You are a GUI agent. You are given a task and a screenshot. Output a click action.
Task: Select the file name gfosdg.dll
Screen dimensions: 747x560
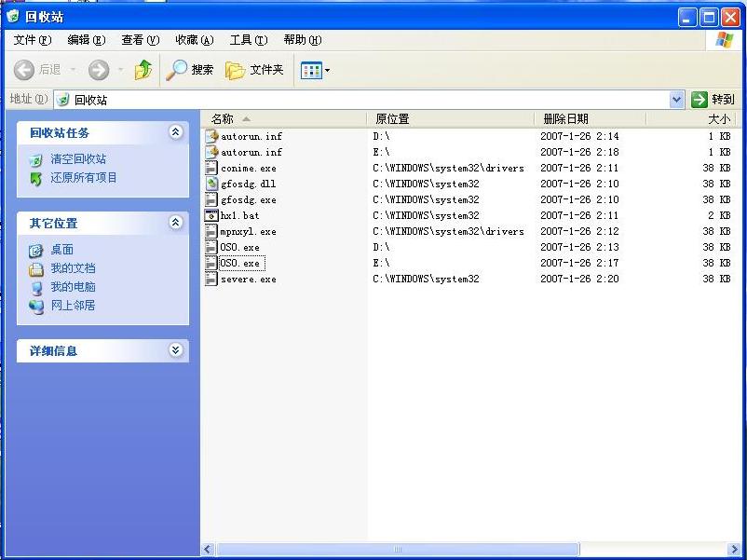click(248, 184)
